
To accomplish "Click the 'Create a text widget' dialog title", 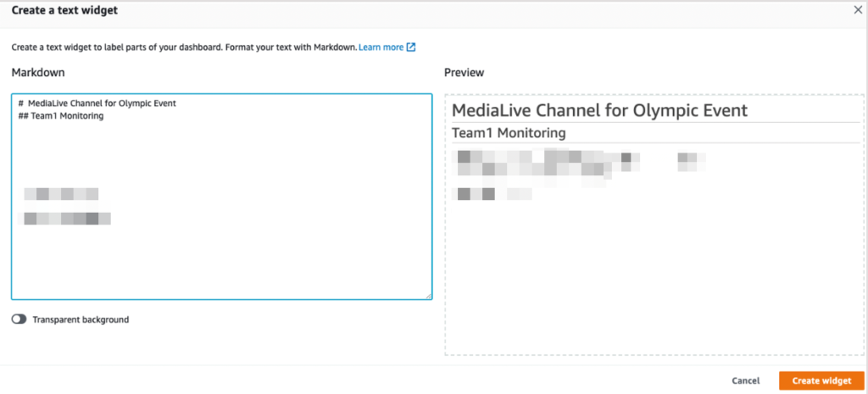I will pyautogui.click(x=64, y=10).
